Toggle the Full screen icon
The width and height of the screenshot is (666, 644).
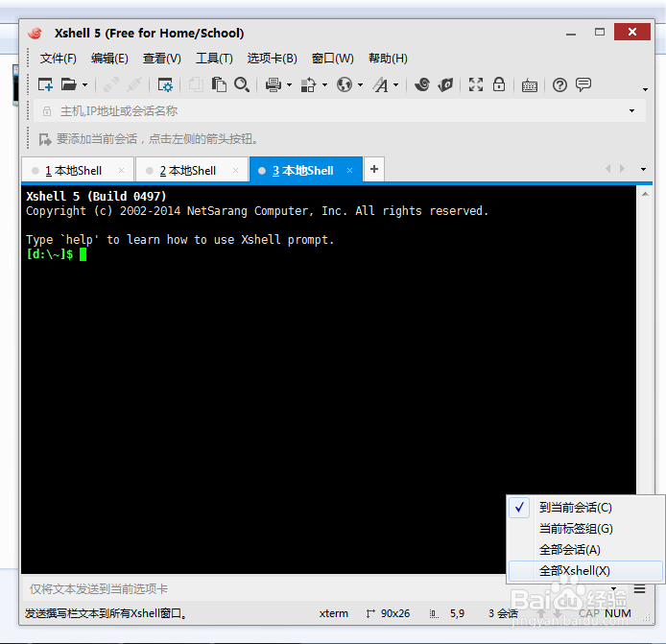pos(476,84)
